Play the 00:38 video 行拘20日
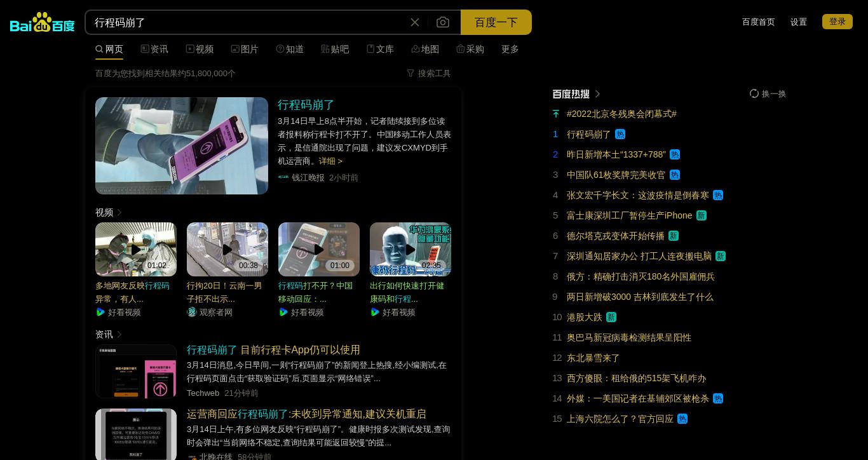This screenshot has width=868, height=460. (227, 249)
